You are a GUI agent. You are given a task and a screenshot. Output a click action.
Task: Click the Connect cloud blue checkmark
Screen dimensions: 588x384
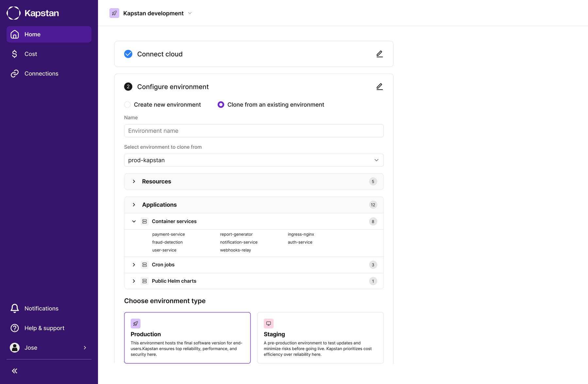tap(128, 54)
